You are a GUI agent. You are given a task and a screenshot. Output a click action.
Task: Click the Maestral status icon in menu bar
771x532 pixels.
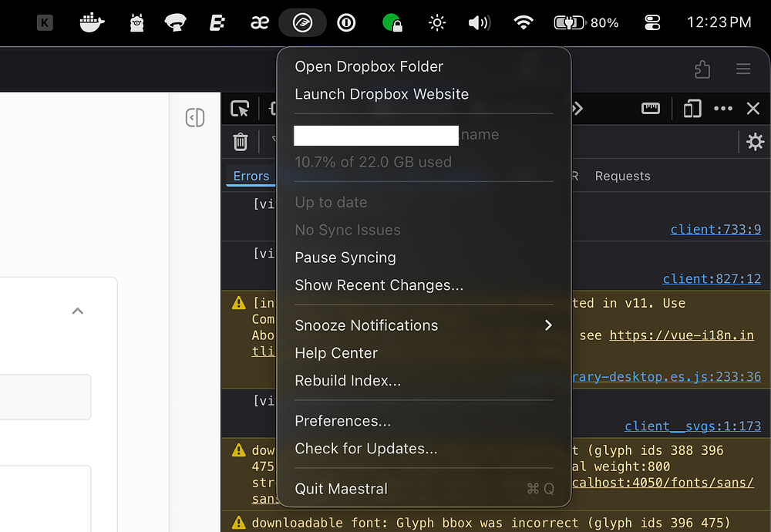[x=302, y=22]
